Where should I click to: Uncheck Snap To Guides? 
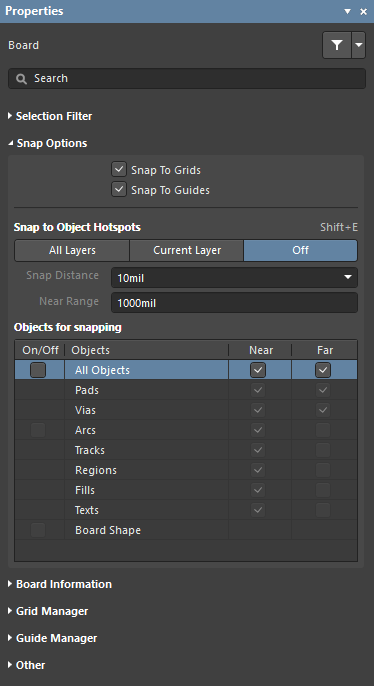click(x=119, y=189)
